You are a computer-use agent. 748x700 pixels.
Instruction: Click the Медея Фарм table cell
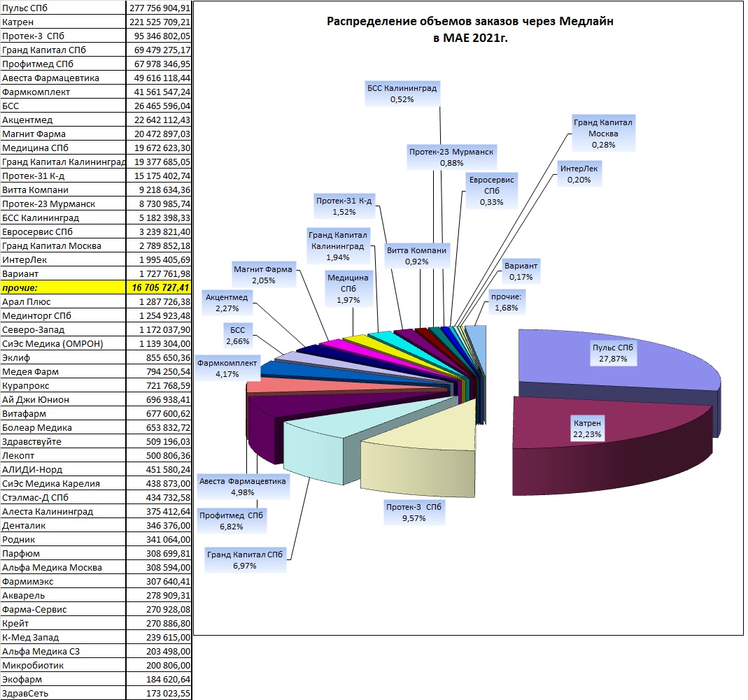pyautogui.click(x=63, y=371)
